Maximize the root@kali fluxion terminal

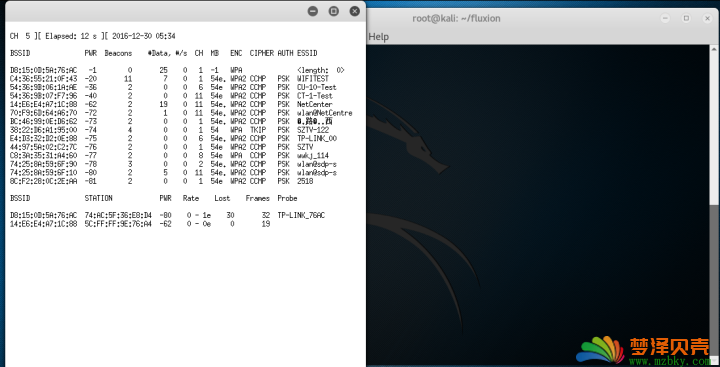tap(686, 18)
